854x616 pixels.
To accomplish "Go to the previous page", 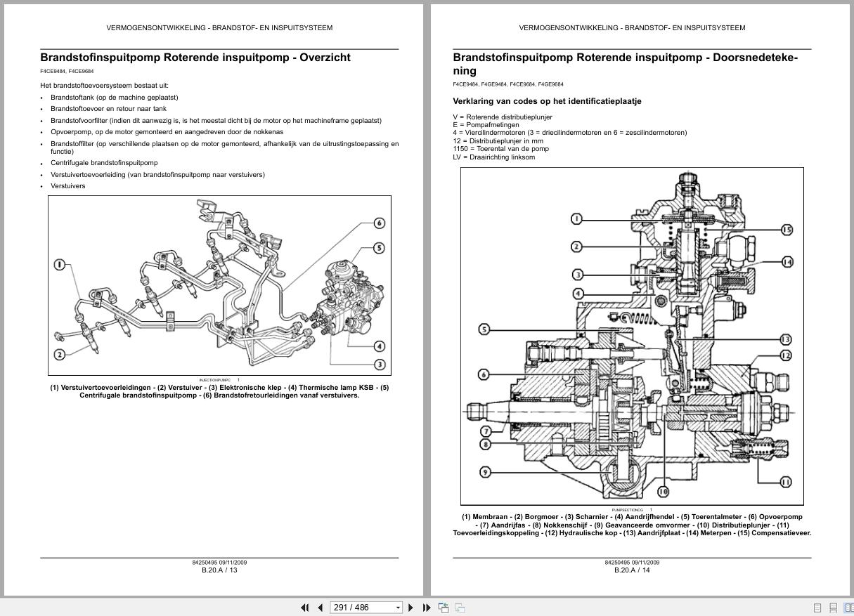I will pos(321,607).
